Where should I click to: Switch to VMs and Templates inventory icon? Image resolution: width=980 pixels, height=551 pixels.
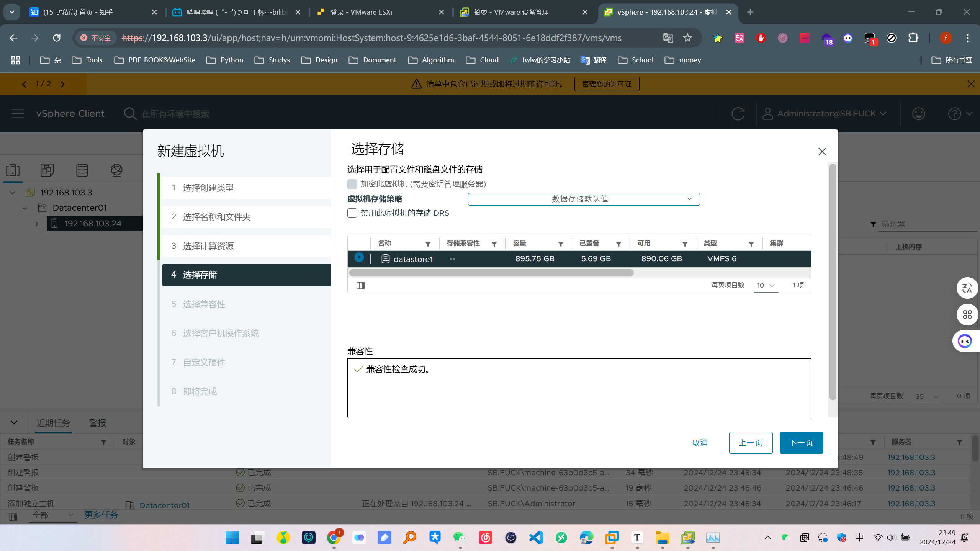click(47, 170)
